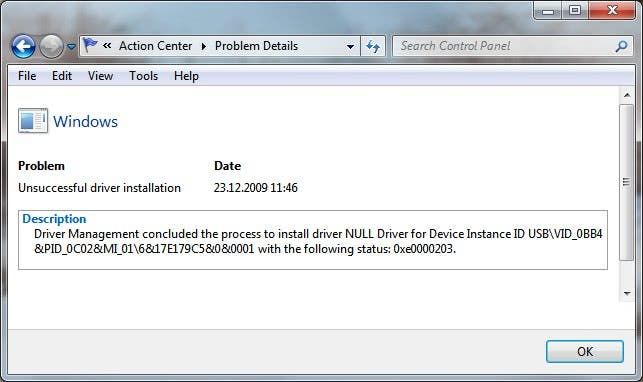The width and height of the screenshot is (643, 382).
Task: Click the Windows heading text
Action: 85,121
